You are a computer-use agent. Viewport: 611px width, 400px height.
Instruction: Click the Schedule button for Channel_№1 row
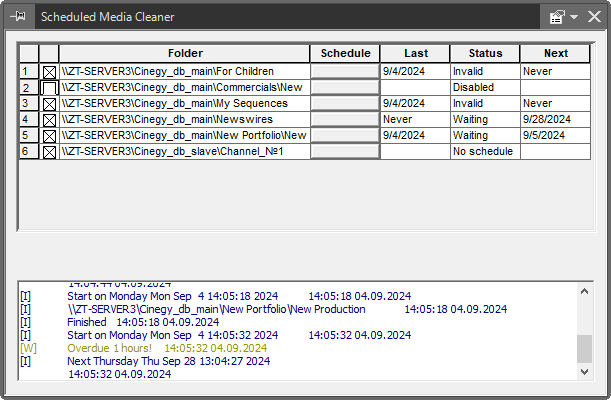point(345,152)
